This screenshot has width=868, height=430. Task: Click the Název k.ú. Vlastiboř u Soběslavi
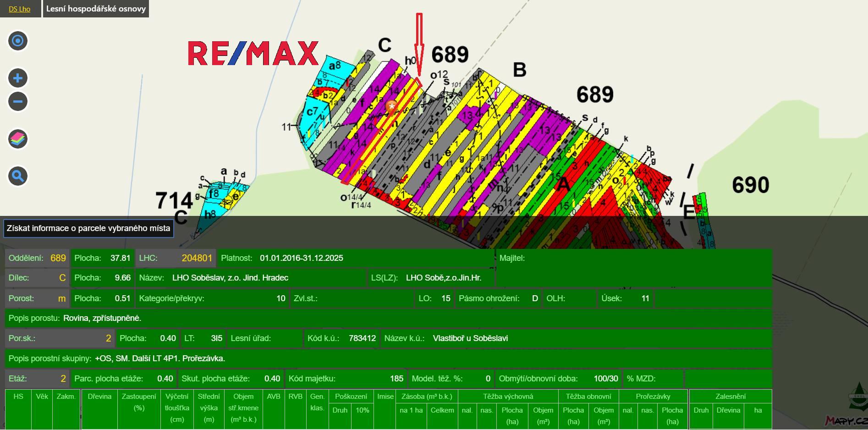[x=470, y=338]
